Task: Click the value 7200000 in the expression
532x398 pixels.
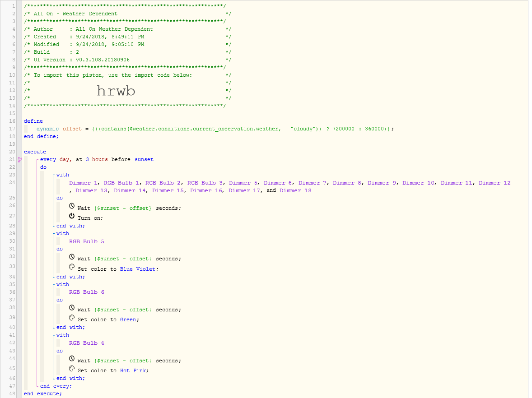Action: coord(343,129)
